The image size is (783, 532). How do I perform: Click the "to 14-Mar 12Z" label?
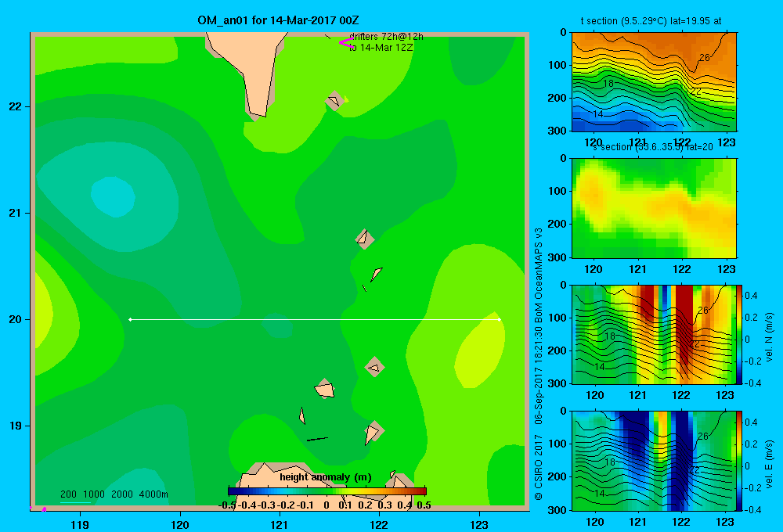381,48
